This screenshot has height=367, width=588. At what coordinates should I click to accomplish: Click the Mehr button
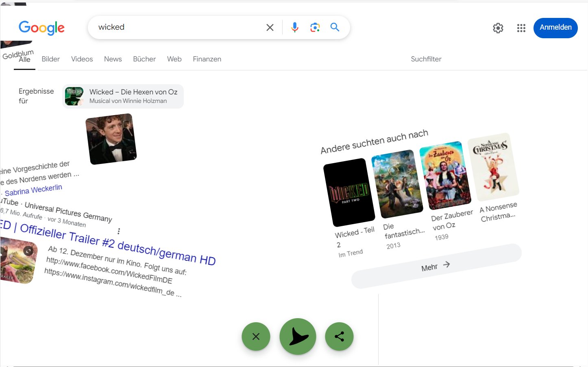436,266
